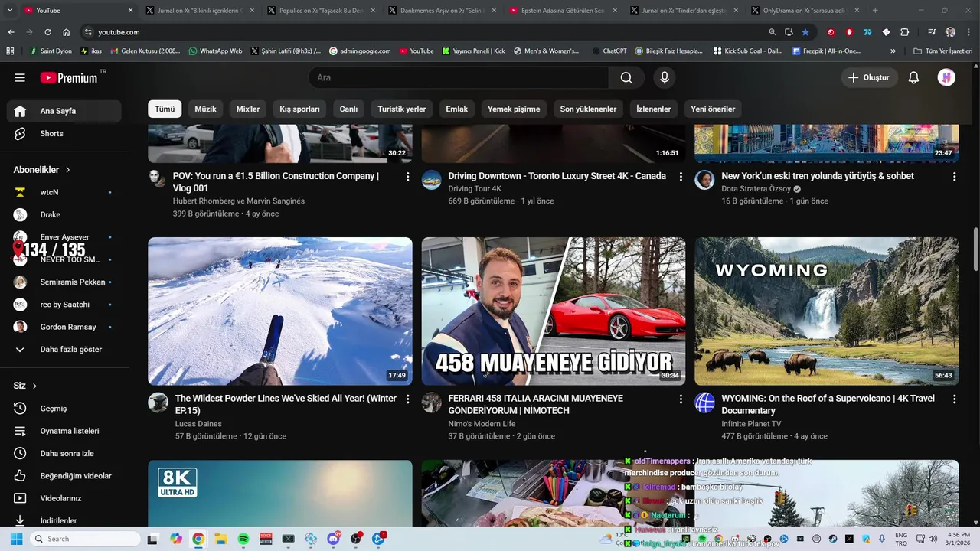
Task: Open the notifications bell
Action: click(913, 77)
